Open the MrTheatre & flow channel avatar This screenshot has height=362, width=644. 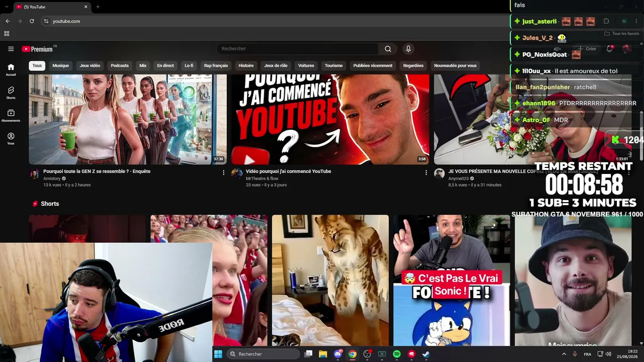pos(237,174)
